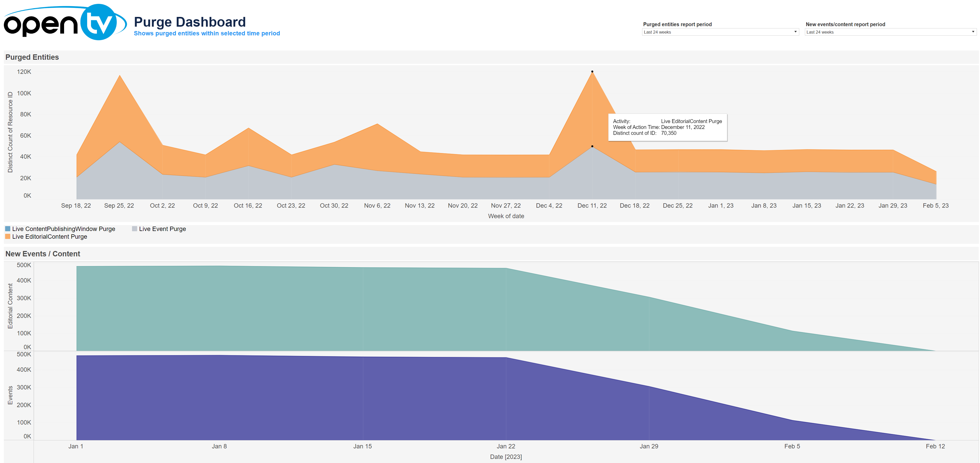Click Live EditorialContent Purge orange swatch

[x=8, y=237]
